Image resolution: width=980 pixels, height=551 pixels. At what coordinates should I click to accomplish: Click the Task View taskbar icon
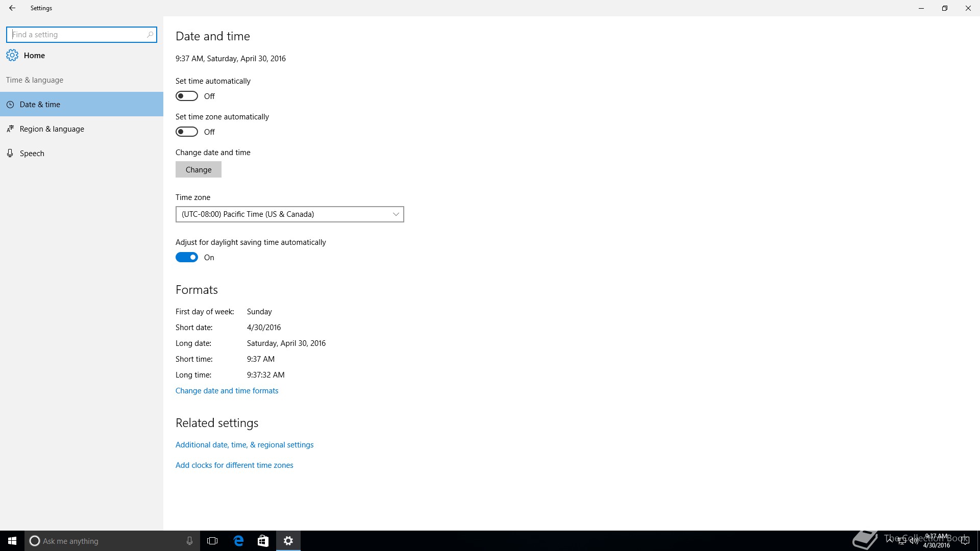[212, 541]
